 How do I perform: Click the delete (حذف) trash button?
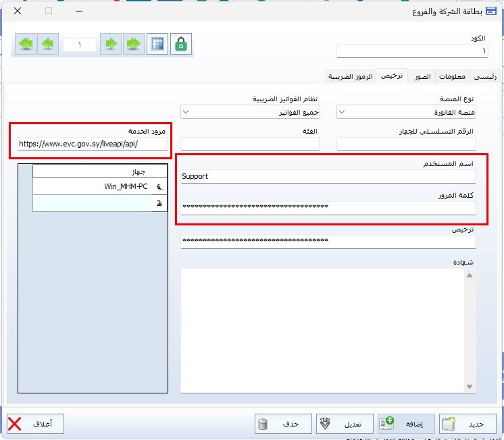[284, 424]
